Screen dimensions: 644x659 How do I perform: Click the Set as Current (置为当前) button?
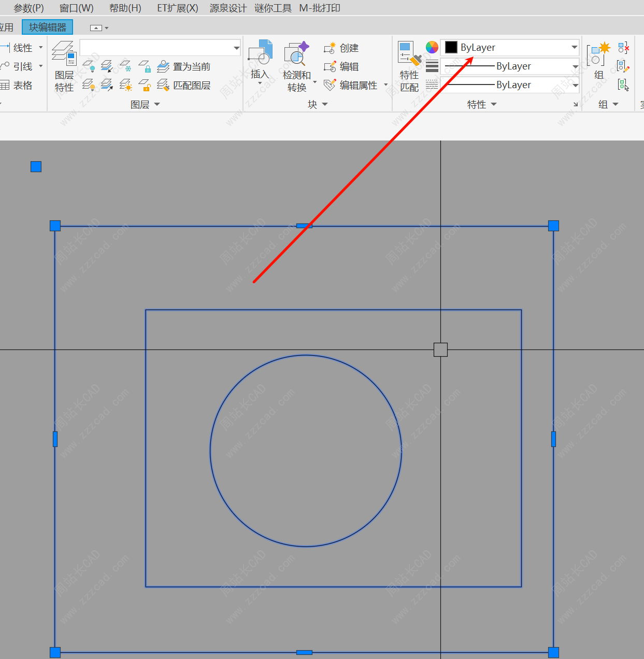tap(184, 66)
